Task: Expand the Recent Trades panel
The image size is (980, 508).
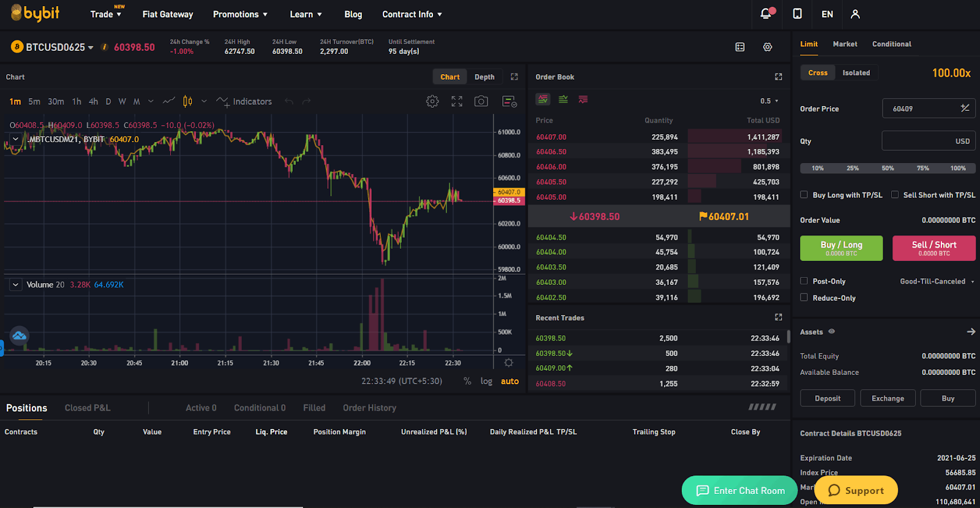Action: pos(778,317)
